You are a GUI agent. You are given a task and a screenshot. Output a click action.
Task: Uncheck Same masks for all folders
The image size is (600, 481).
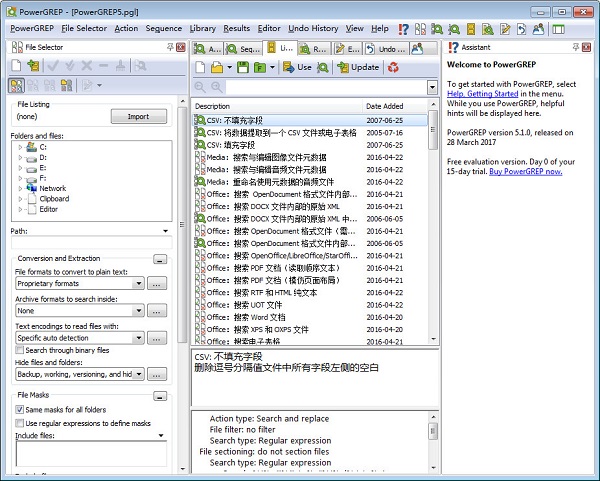click(21, 410)
